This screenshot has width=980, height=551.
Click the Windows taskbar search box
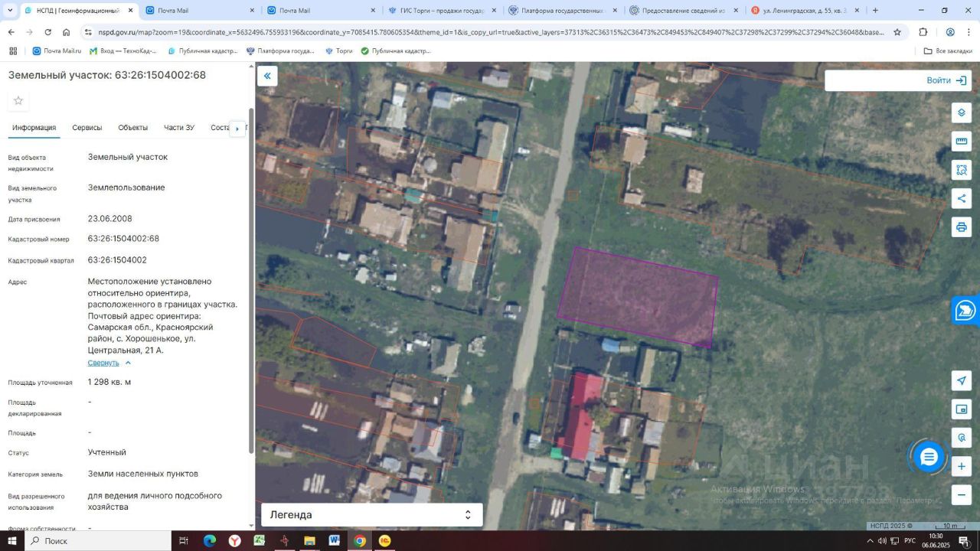point(98,541)
